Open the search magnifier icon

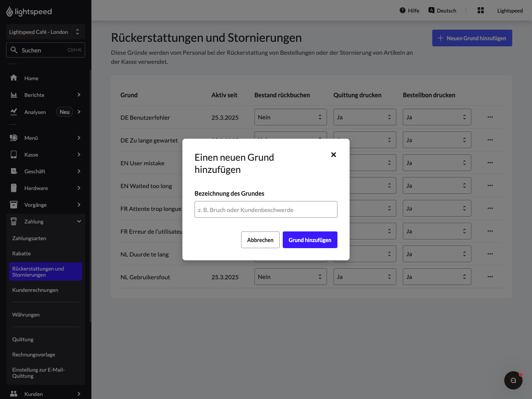[14, 50]
